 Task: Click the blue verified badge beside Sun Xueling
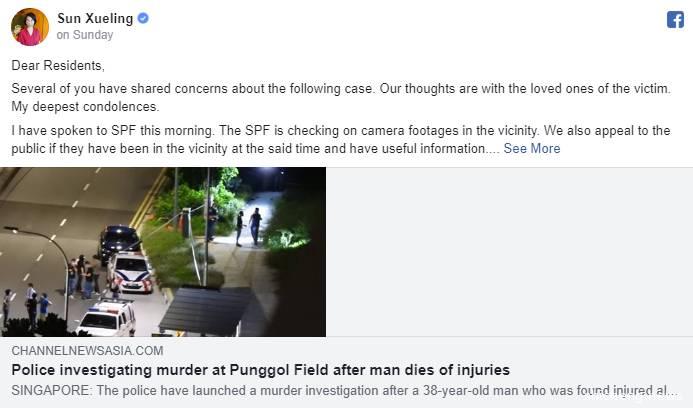pyautogui.click(x=143, y=18)
